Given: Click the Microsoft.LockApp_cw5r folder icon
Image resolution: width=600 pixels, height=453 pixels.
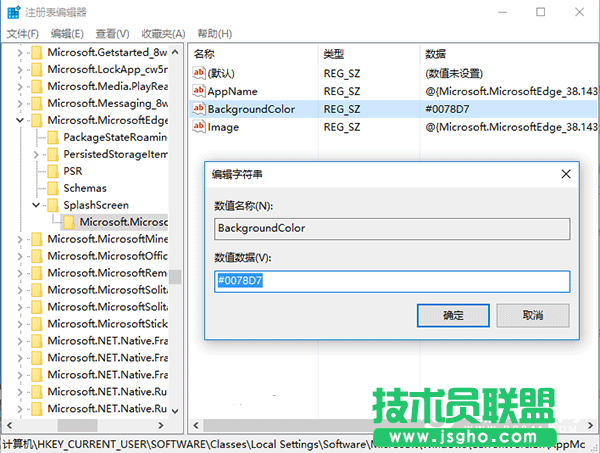Looking at the screenshot, I should point(37,70).
